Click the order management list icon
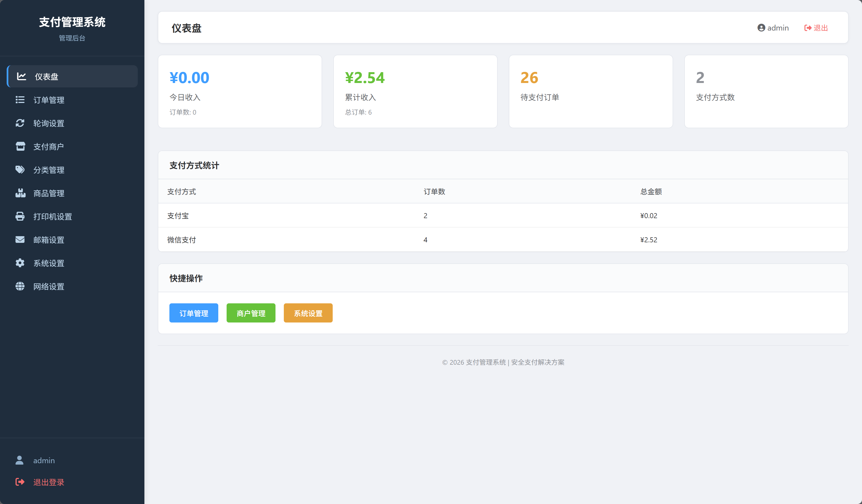862x504 pixels. pos(20,100)
